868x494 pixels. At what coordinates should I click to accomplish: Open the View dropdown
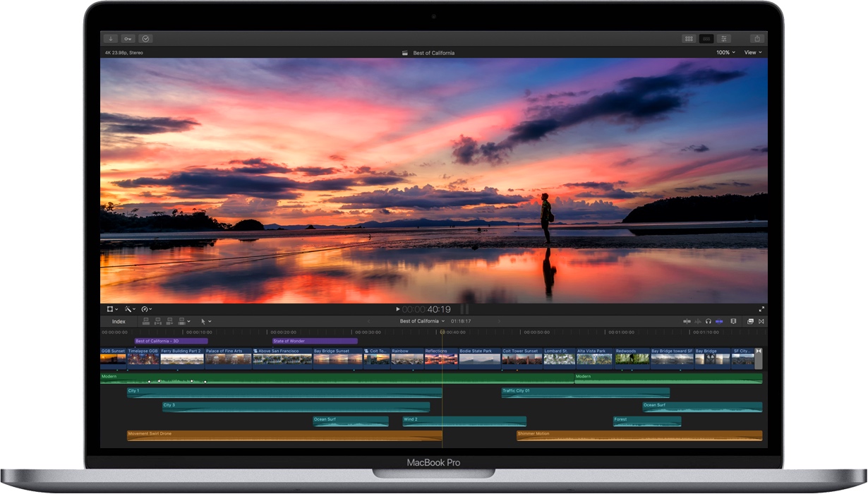[x=752, y=52]
